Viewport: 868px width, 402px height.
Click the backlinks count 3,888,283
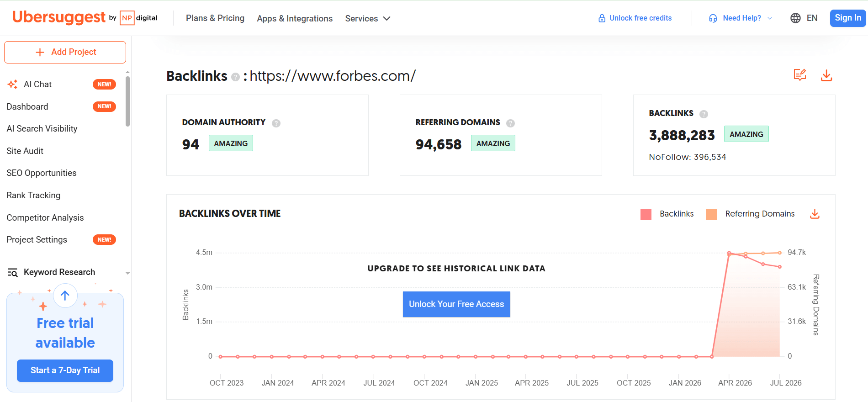682,135
